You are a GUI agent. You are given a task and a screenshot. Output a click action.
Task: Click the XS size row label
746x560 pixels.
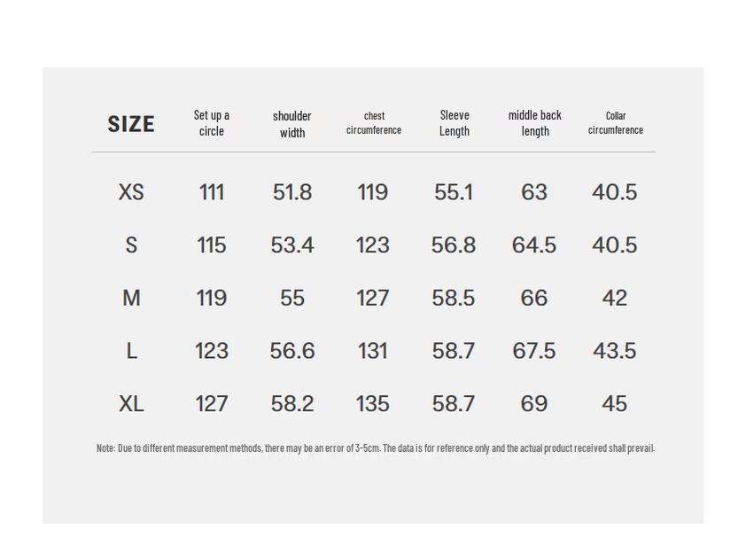tap(131, 192)
